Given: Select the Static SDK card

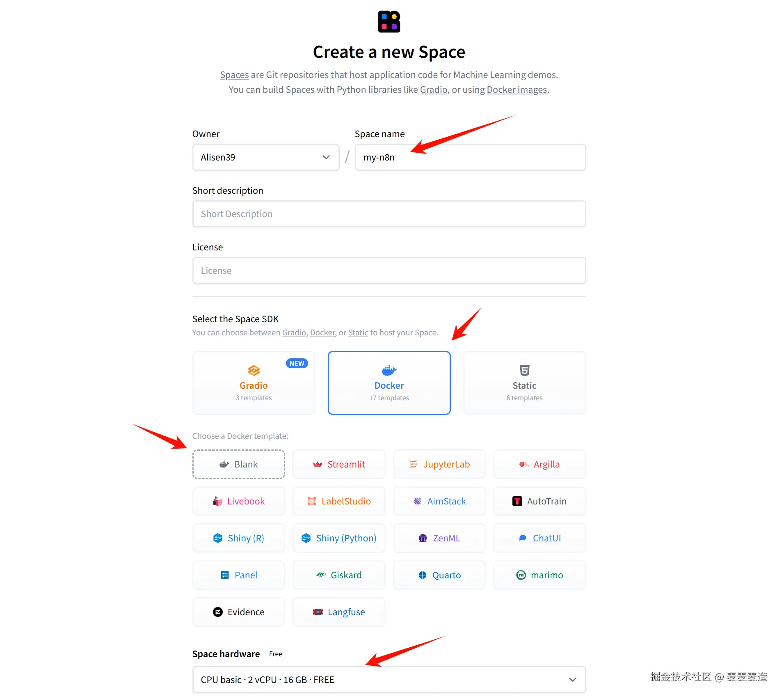Looking at the screenshot, I should (x=524, y=383).
